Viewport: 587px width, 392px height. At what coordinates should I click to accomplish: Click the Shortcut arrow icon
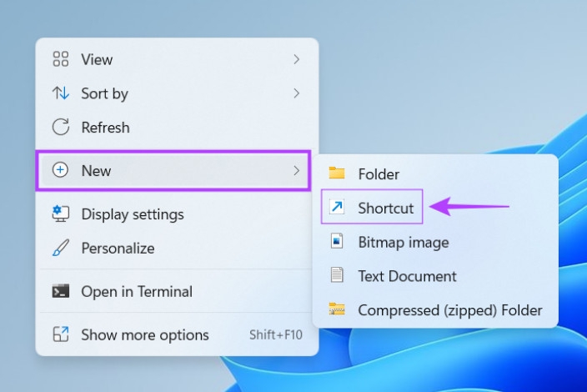point(337,207)
